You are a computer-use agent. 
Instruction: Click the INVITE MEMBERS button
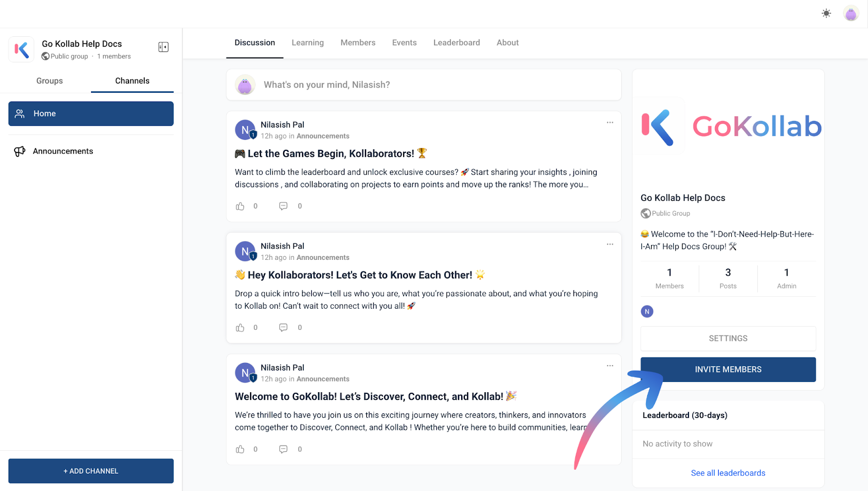[728, 369]
